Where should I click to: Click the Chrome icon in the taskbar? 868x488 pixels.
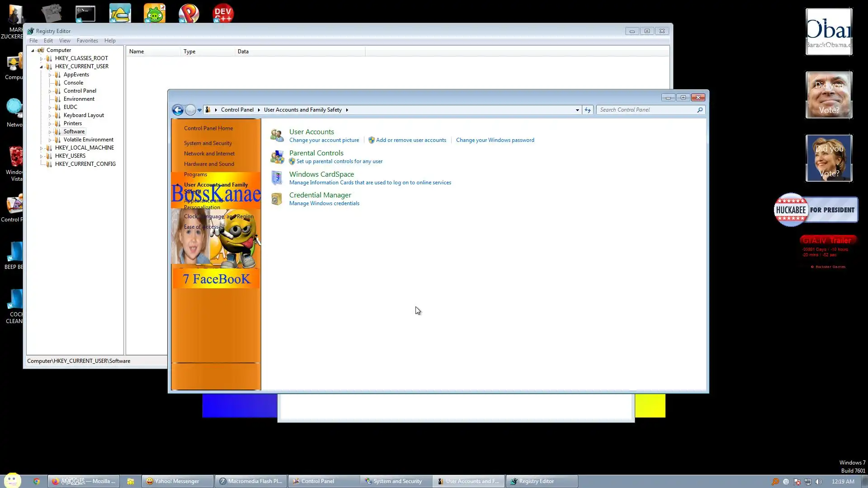coord(37,481)
